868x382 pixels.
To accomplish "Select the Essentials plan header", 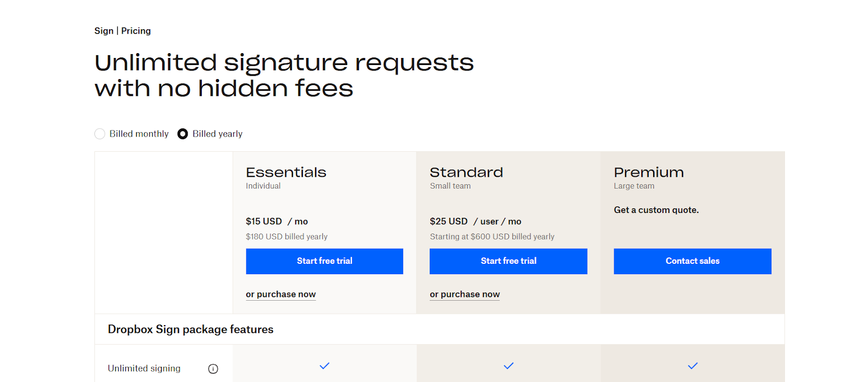I will click(x=286, y=172).
